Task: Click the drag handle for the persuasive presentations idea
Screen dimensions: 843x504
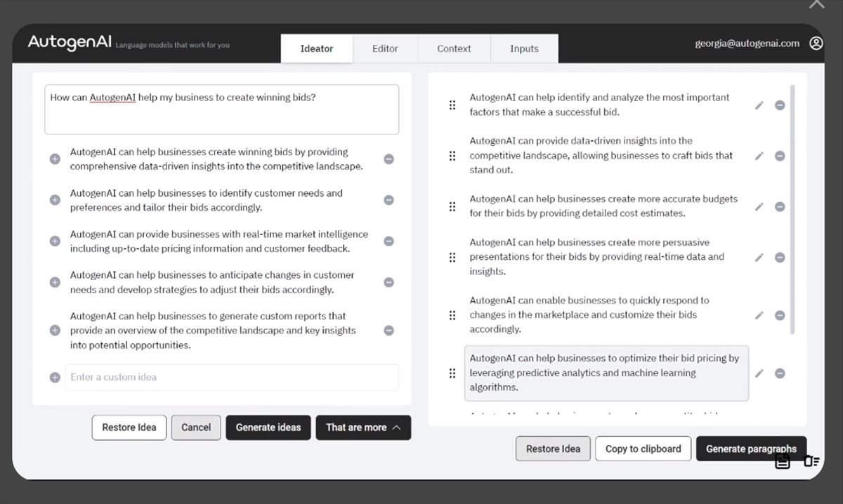Action: pos(452,258)
